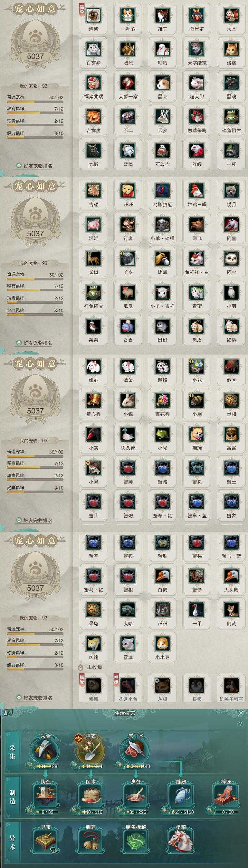
Task: Click the 愣头青 duck pet
Action: coord(128,434)
